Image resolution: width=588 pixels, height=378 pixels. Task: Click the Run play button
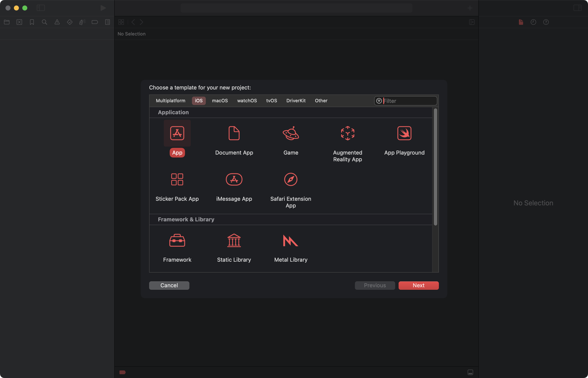point(103,8)
